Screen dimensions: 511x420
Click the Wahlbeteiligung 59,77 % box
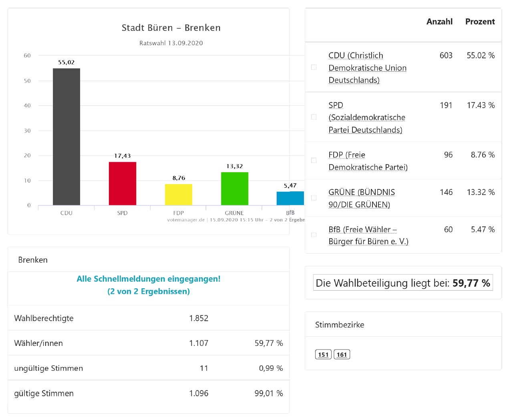tap(403, 283)
